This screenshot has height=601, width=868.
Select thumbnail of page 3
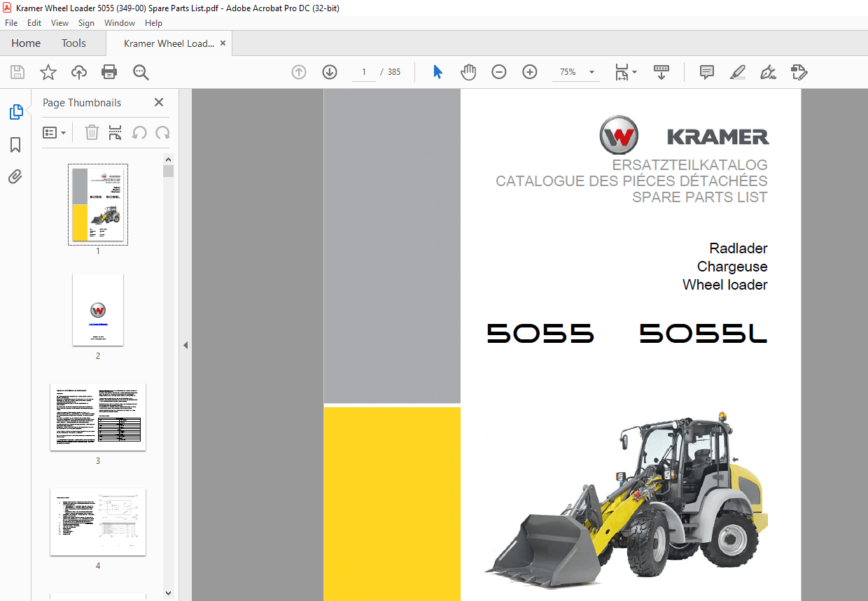point(97,417)
